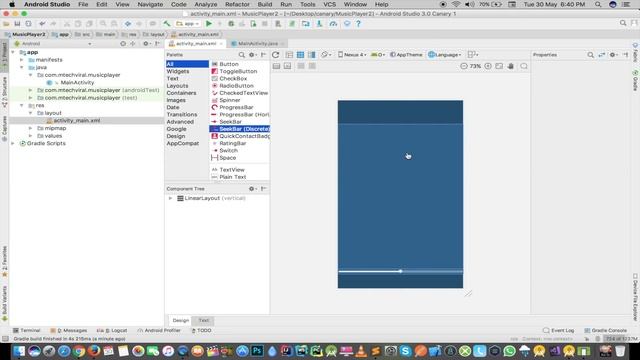Click scroll-from-source target icon in Project panel

click(123, 44)
